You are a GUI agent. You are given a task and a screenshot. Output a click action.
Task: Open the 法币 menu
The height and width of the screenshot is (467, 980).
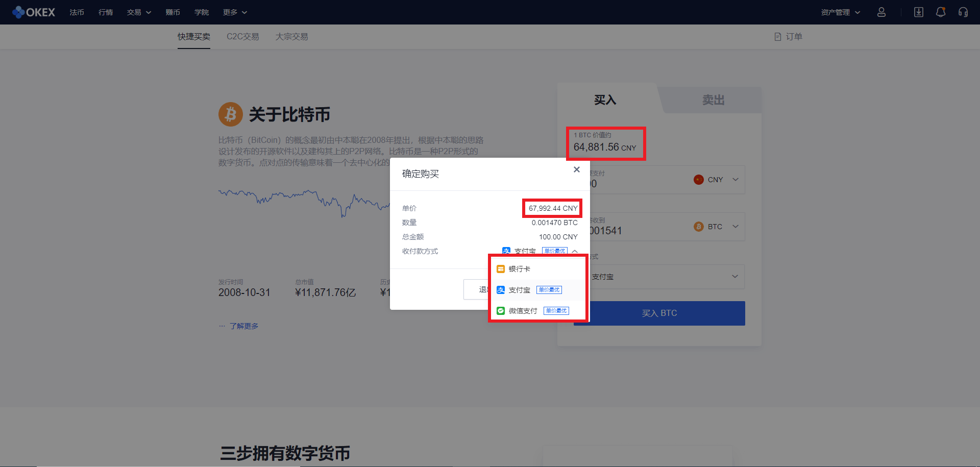(77, 12)
